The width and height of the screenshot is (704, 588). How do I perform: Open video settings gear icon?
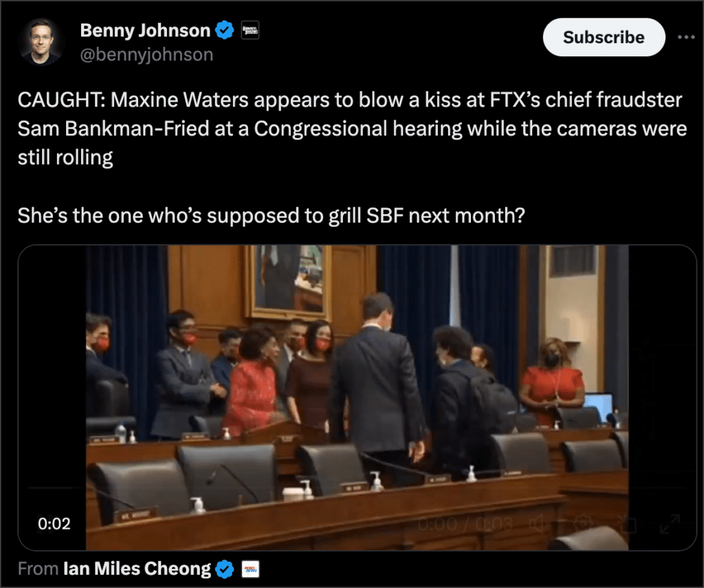pos(582,523)
